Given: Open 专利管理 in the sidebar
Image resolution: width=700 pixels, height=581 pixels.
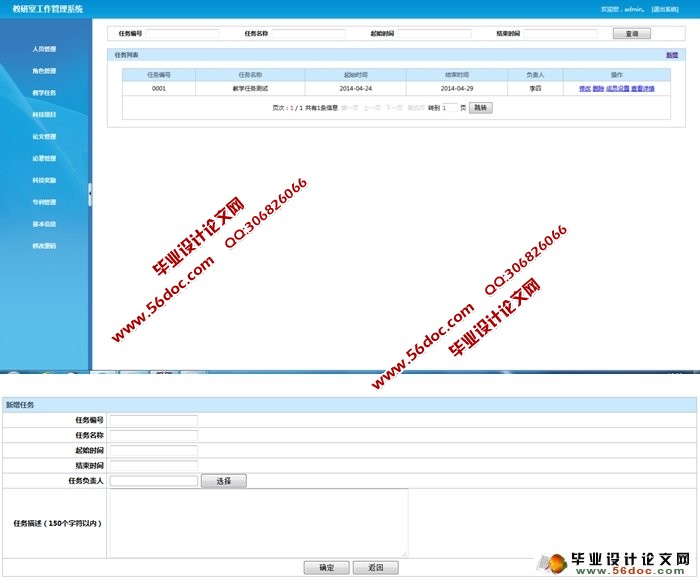Looking at the screenshot, I should click(44, 202).
